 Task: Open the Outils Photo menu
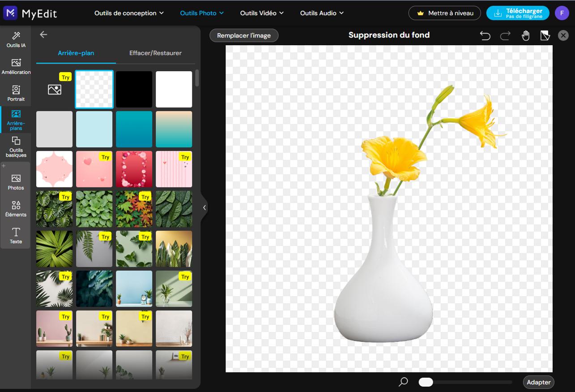coord(202,13)
